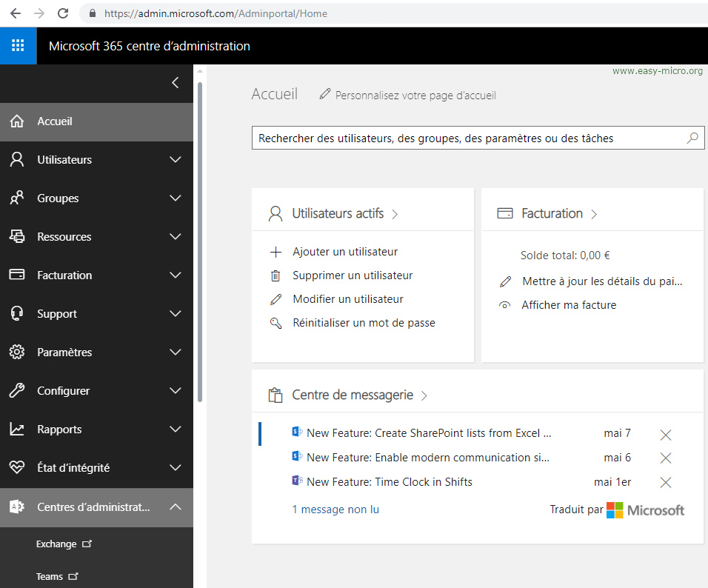Click the eye icon beside Afficher ma facture
Screen dimensions: 708x588
pyautogui.click(x=505, y=305)
